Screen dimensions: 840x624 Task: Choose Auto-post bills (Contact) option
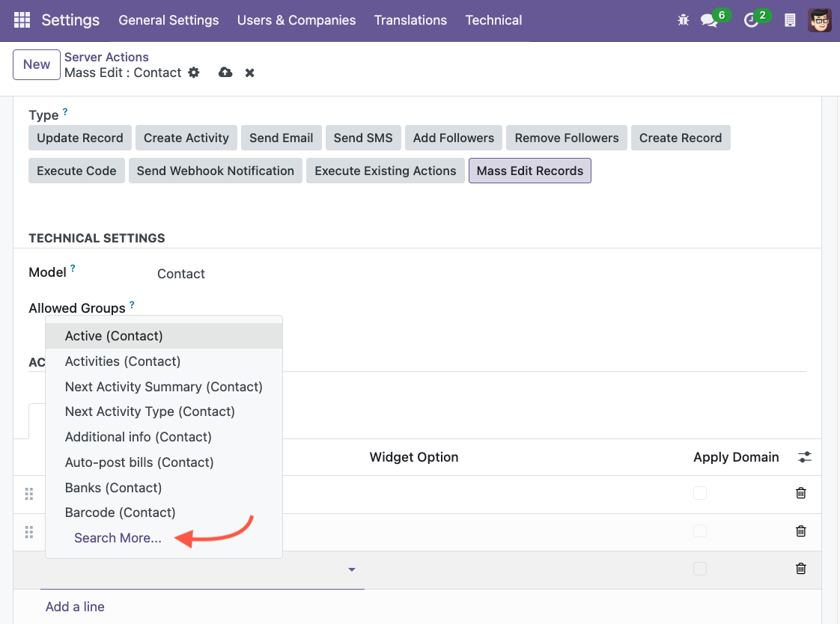pos(164,462)
